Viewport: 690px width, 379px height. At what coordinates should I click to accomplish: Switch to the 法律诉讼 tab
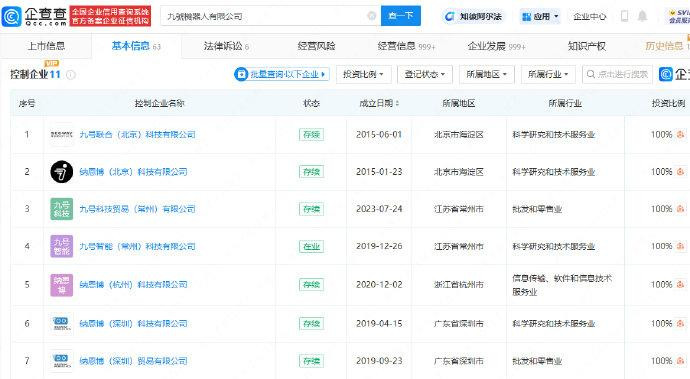[x=226, y=46]
